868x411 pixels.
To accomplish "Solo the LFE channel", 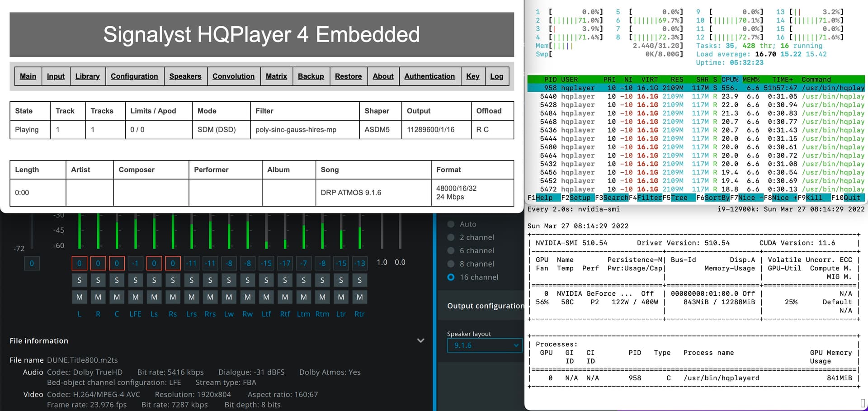I will 136,280.
